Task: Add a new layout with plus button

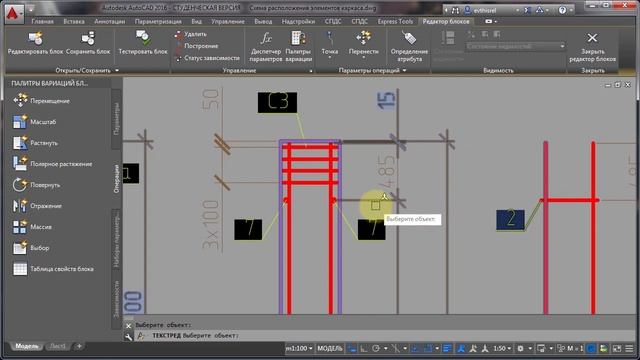Action: (79, 346)
